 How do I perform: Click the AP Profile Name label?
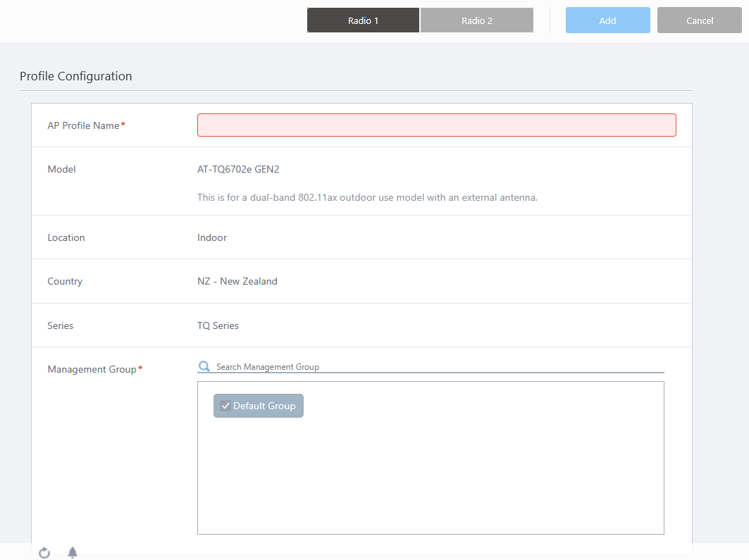pyautogui.click(x=83, y=125)
